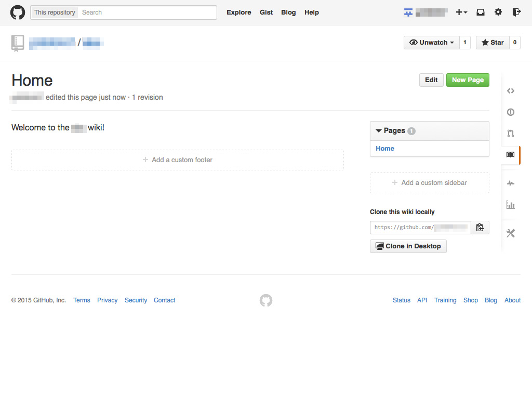View the repository Issues icon
Image resolution: width=532 pixels, height=399 pixels.
tap(510, 112)
